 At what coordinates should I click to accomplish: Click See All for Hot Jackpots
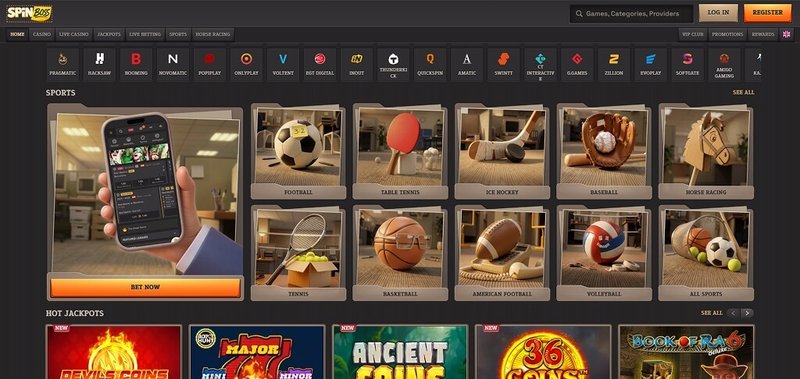click(712, 313)
